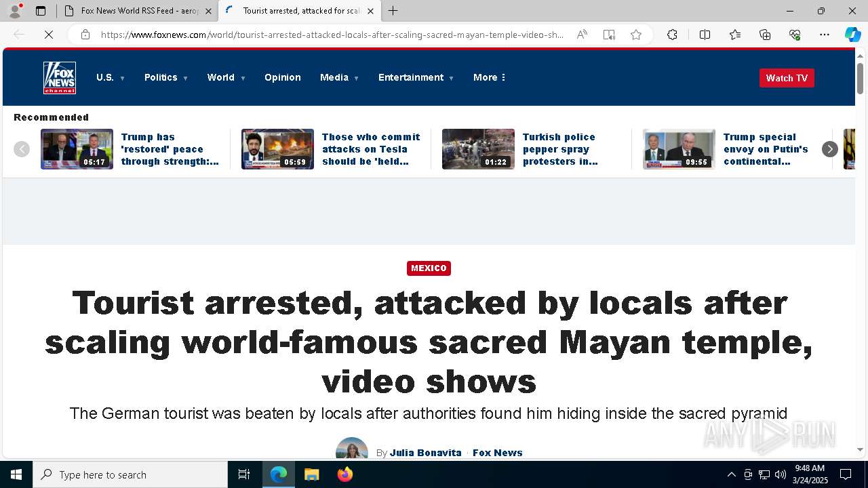Image resolution: width=868 pixels, height=488 pixels.
Task: View site information lock icon
Action: pos(85,35)
